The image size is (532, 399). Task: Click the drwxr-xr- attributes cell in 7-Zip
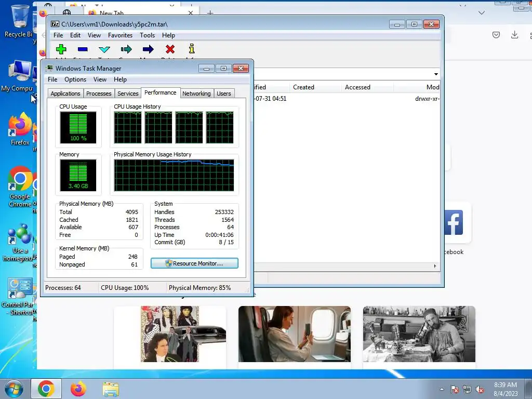click(427, 99)
